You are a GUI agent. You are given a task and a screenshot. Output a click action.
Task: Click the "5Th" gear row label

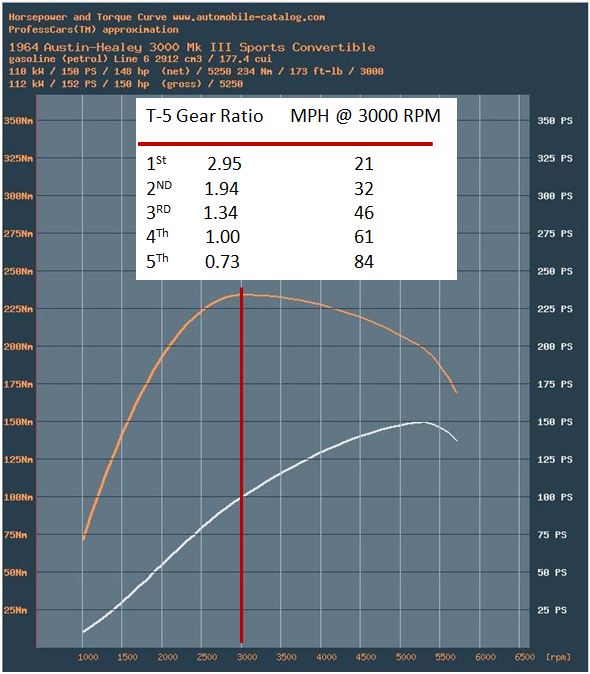coord(157,261)
